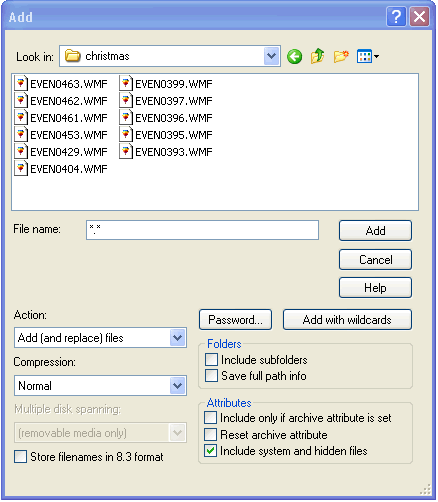Enable Include subfolders checkbox
This screenshot has height=502, width=438.
click(211, 360)
